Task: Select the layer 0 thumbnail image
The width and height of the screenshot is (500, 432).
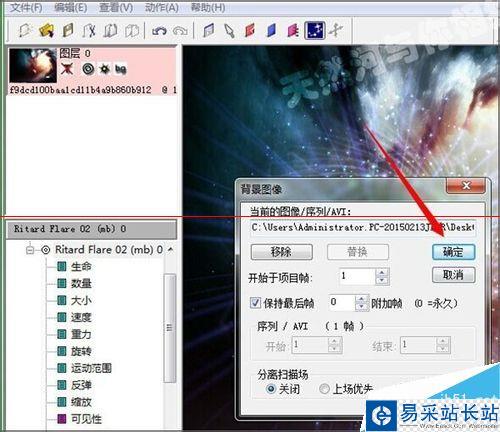Action: [x=33, y=65]
